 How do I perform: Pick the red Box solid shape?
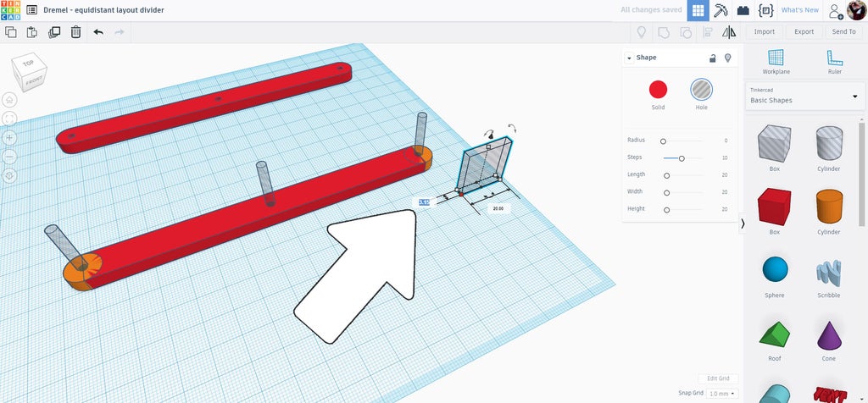point(774,211)
